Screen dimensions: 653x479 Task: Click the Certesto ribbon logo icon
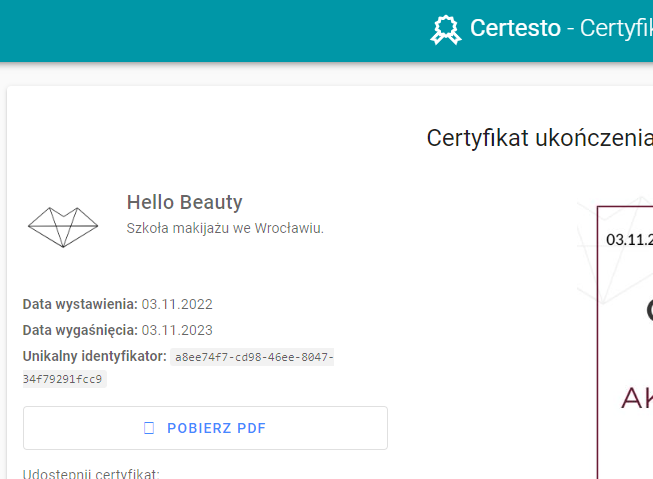[x=446, y=30]
